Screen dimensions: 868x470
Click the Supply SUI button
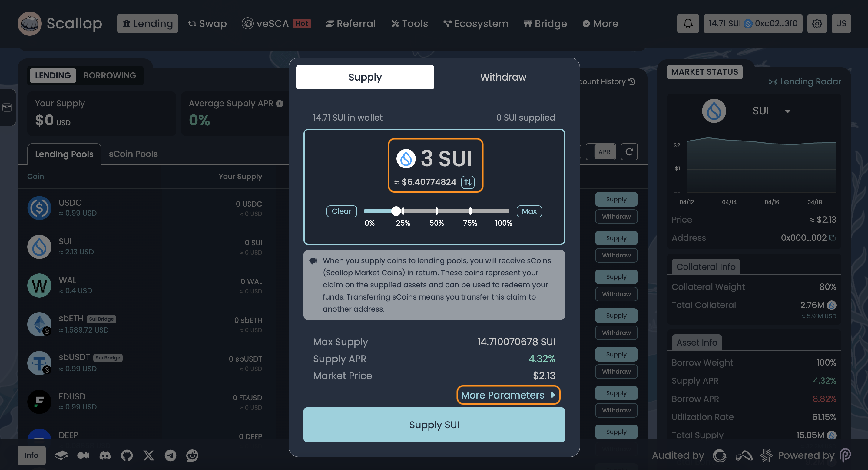click(434, 425)
